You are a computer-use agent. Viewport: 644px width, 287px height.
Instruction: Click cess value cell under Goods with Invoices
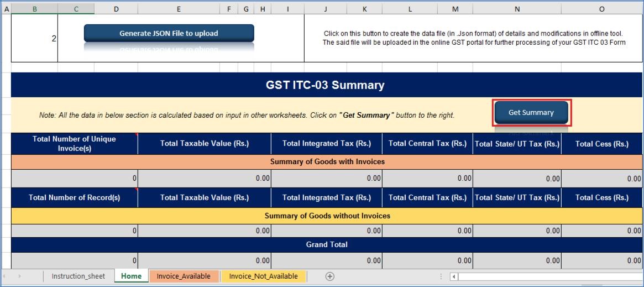602,179
